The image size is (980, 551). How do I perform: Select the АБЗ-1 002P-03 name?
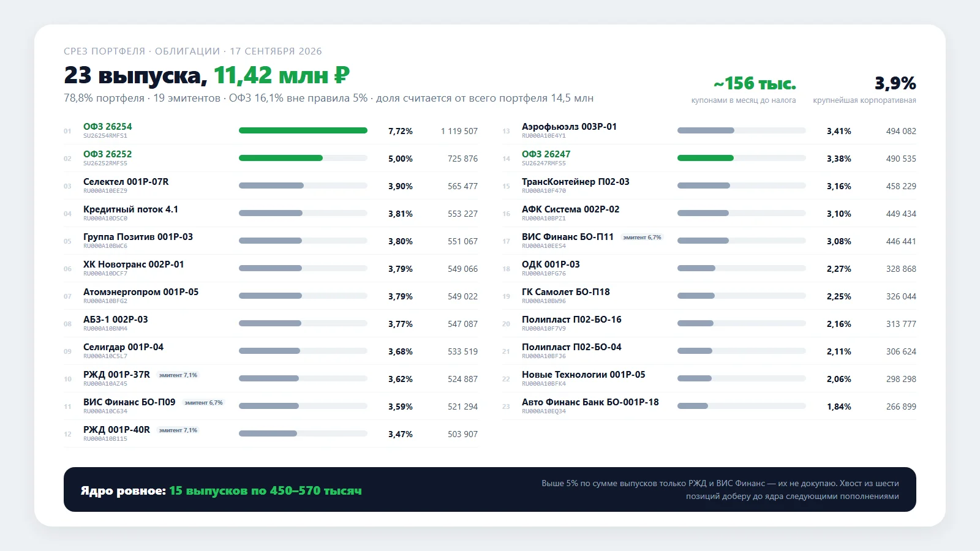tap(116, 320)
